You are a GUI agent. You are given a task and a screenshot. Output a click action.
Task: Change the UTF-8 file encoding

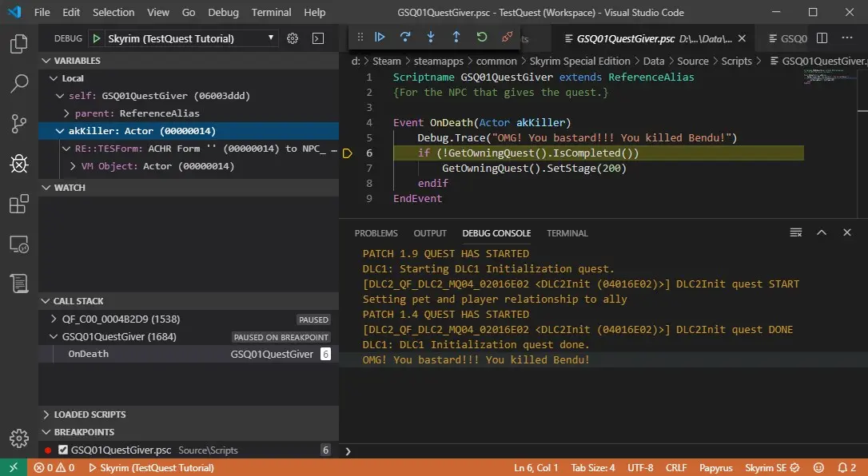(x=640, y=468)
